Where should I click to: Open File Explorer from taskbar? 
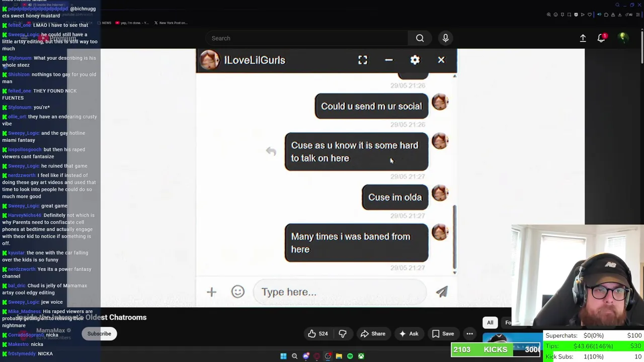[x=339, y=356]
